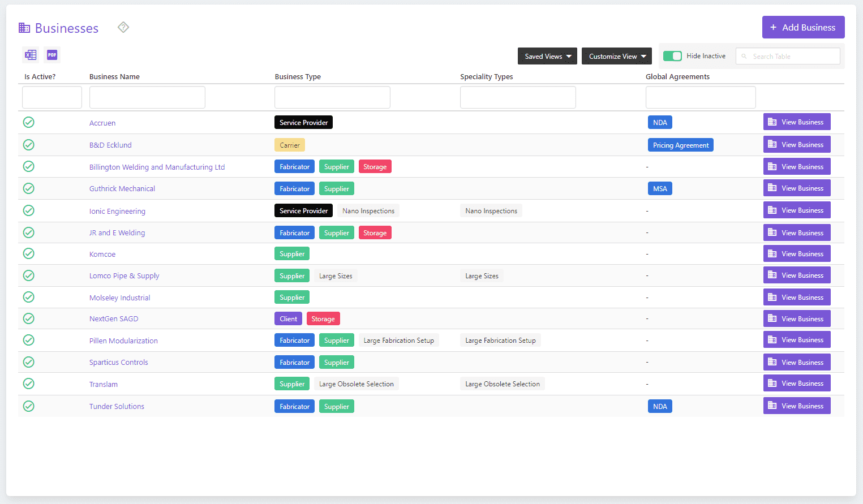Click the active status icon for NextGen SAGD
863x504 pixels.
[x=28, y=318]
